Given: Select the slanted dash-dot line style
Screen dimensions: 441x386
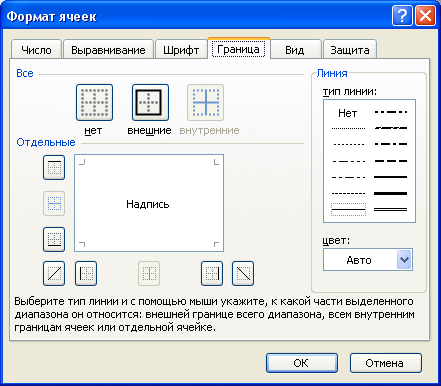Looking at the screenshot, I should point(391,128).
